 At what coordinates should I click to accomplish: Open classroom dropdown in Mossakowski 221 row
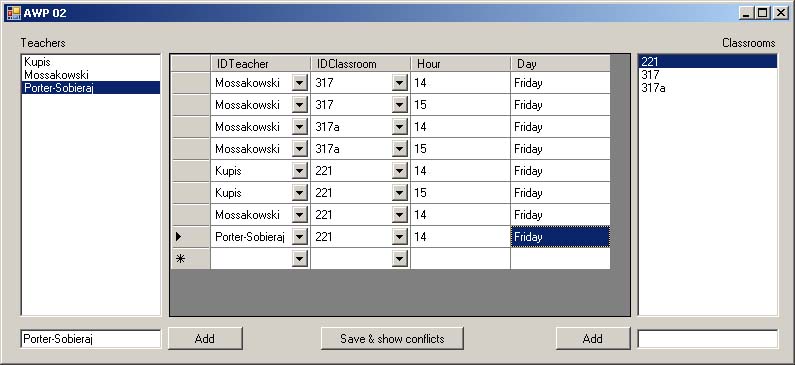(400, 215)
